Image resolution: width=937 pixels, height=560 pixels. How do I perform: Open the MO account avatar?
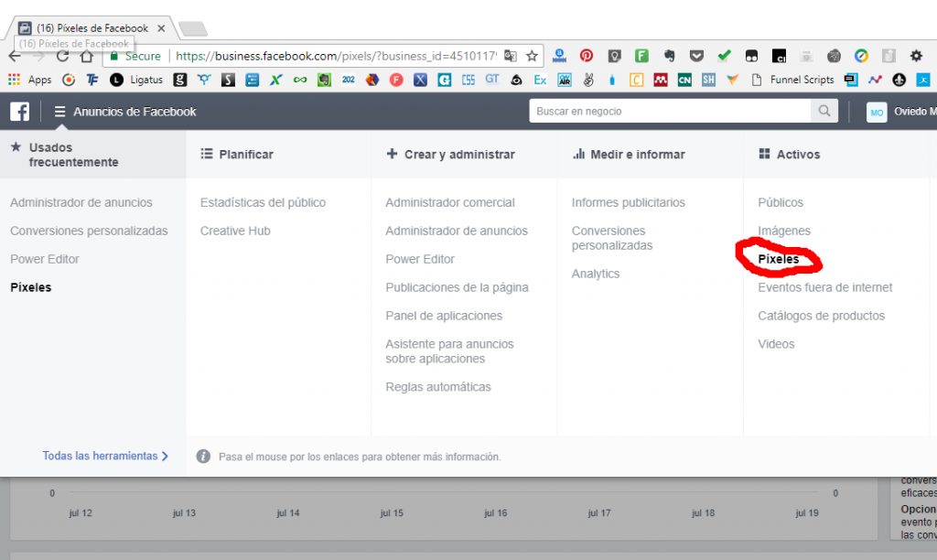pos(877,112)
